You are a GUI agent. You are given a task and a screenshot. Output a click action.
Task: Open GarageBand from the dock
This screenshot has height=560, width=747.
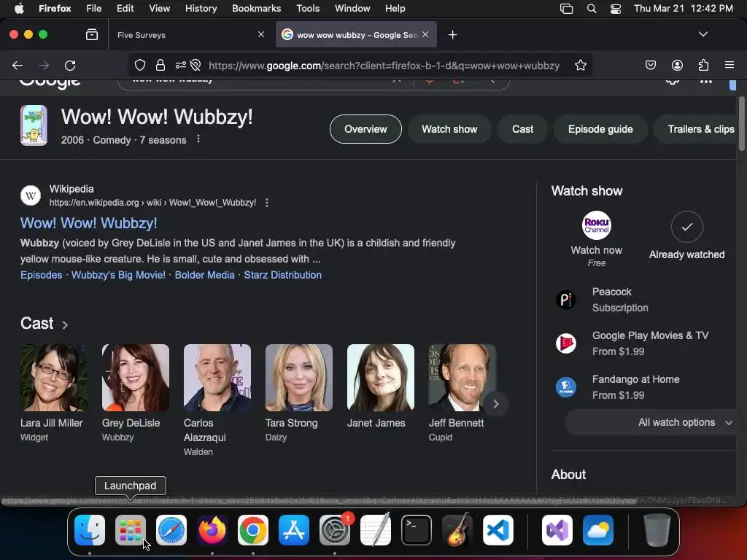click(x=457, y=530)
